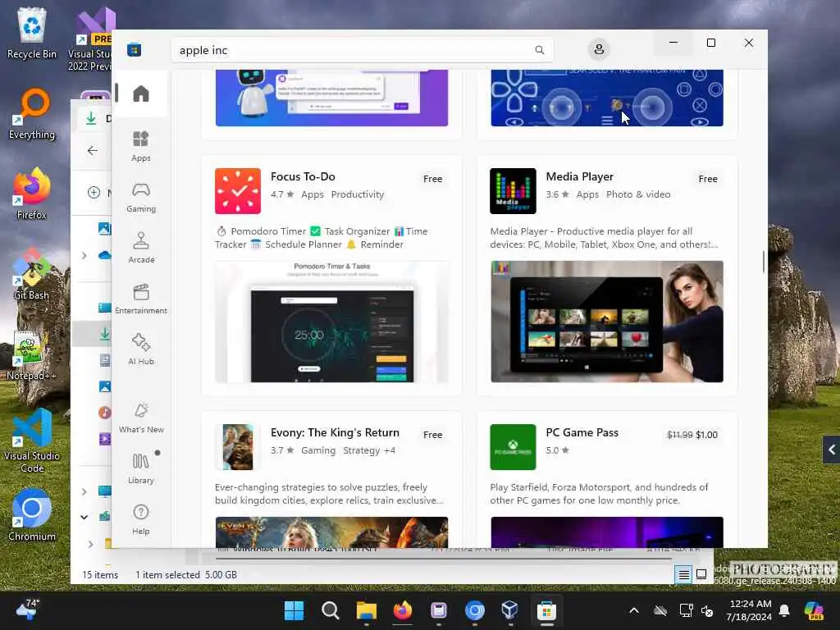Open the weather widget showing 74°
The height and width of the screenshot is (630, 840).
pyautogui.click(x=28, y=609)
